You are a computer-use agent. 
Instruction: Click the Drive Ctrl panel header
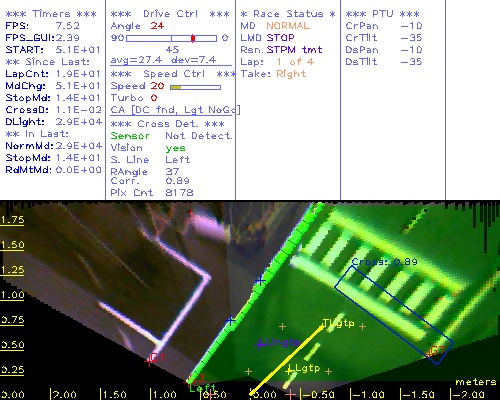pos(170,14)
